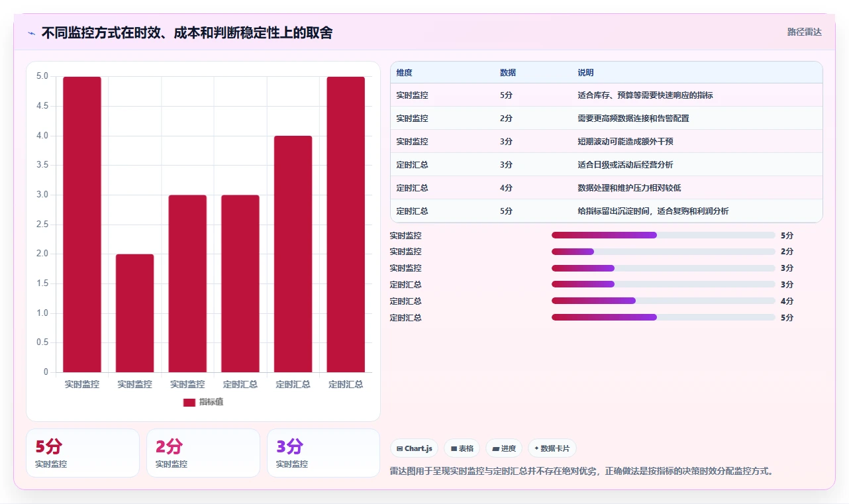Screen dimensions: 849x504
Task: Click the 4.5 label on the y-axis
Action: [42, 106]
